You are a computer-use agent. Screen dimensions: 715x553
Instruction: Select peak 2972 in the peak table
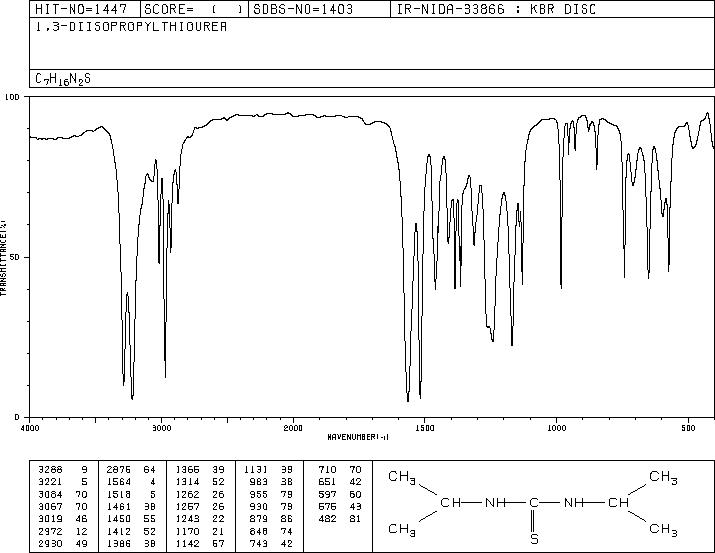point(50,532)
